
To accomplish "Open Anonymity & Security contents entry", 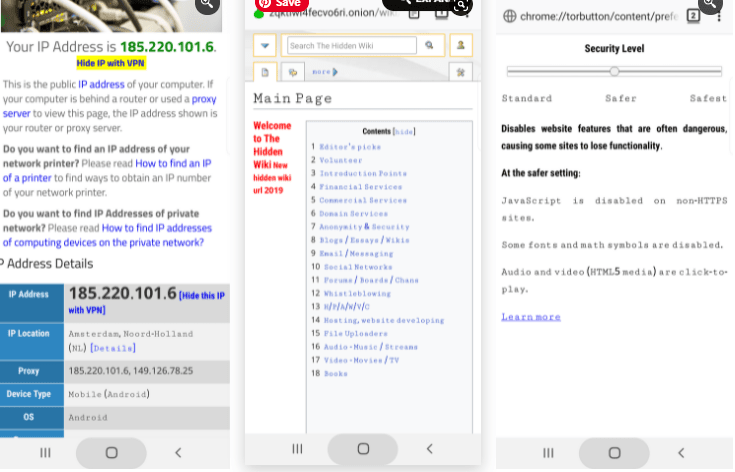I will click(x=364, y=227).
